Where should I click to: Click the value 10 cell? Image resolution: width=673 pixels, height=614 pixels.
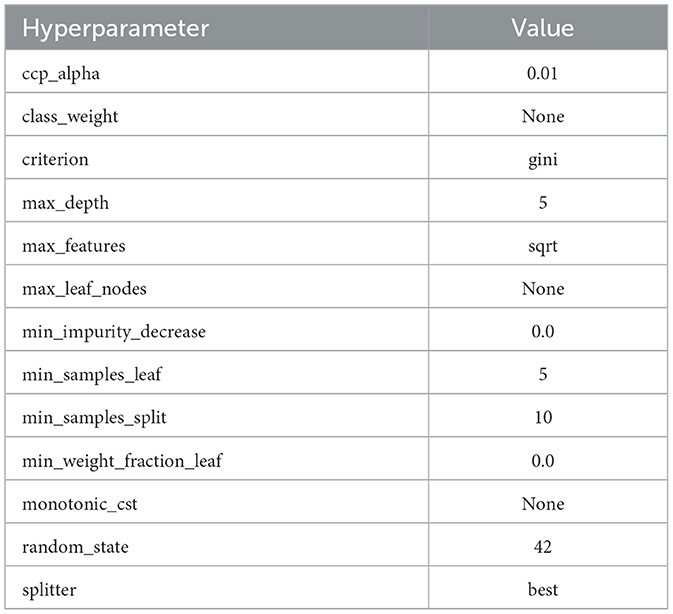coord(543,418)
